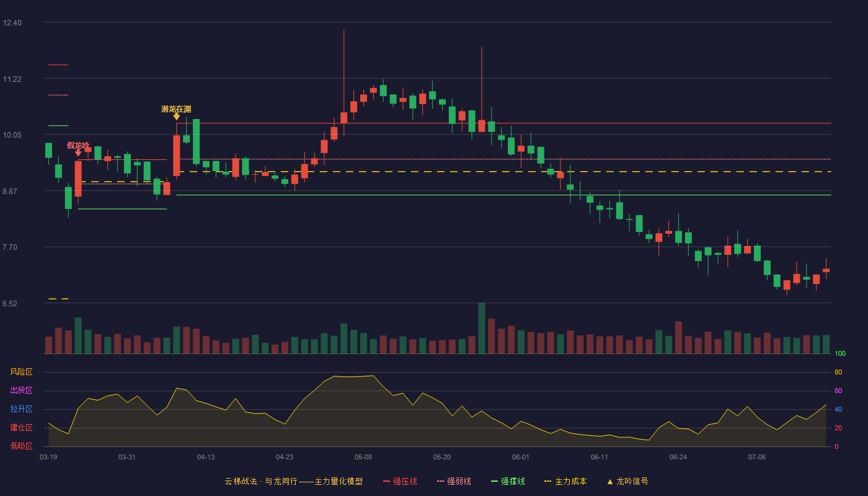868x496 pixels.
Task: Click the 05-20 date axis label
Action: point(442,457)
